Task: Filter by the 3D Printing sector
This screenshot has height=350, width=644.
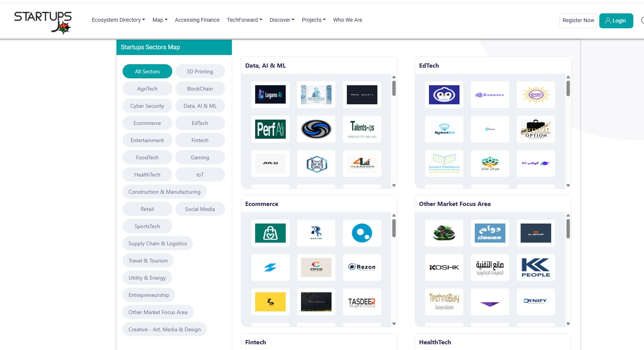Action: click(x=200, y=71)
